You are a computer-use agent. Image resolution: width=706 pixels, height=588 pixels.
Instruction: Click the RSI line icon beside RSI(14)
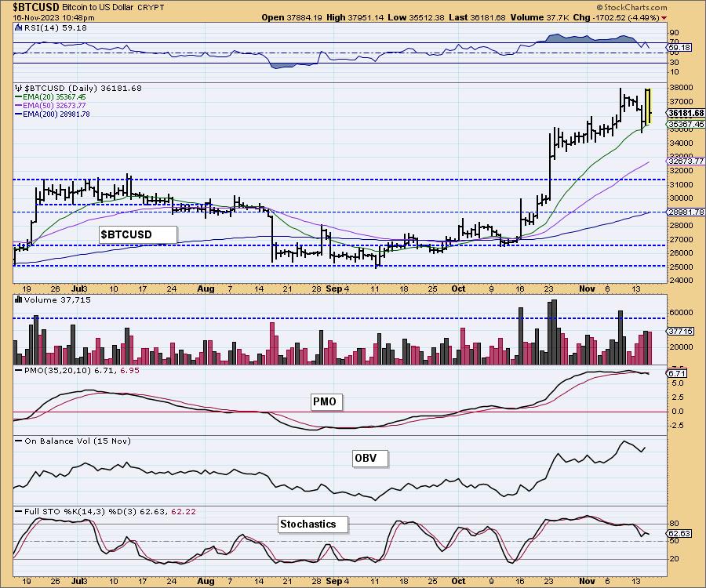click(x=19, y=27)
